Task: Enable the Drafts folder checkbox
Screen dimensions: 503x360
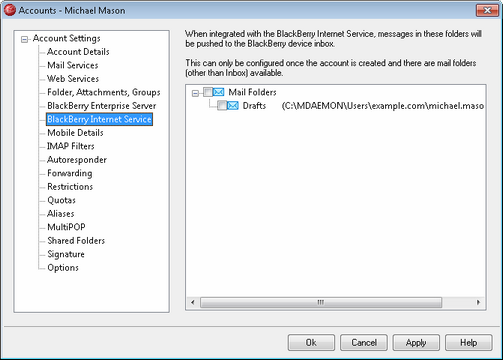Action: pos(222,106)
